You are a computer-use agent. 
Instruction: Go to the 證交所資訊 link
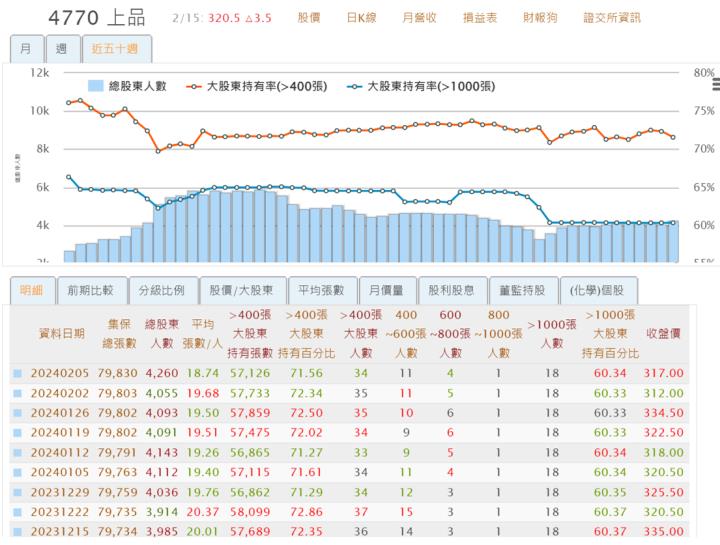point(612,18)
